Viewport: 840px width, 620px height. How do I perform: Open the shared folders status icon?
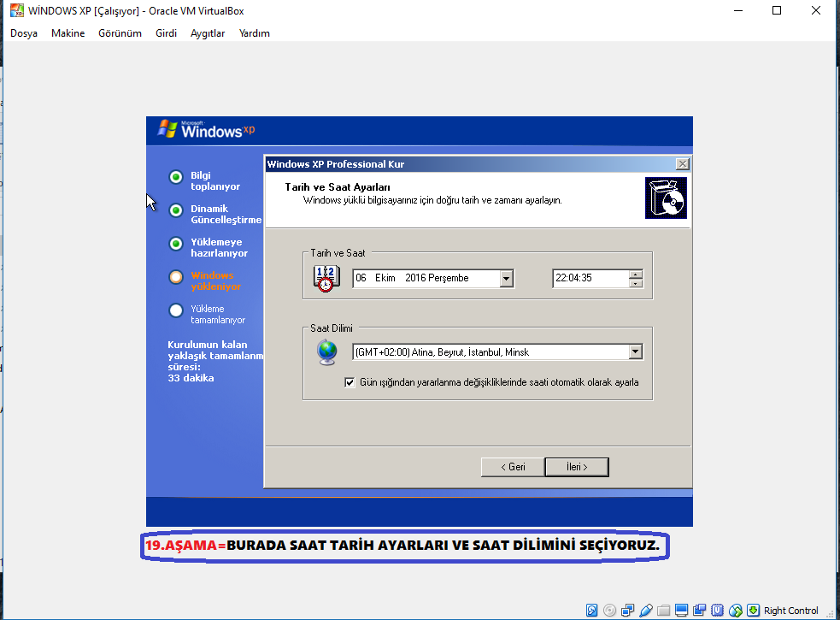[x=664, y=611]
